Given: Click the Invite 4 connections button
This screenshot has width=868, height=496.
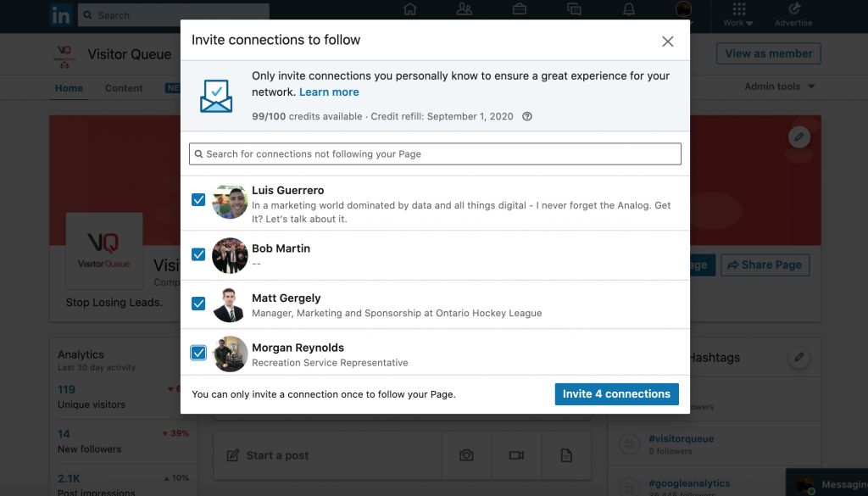Looking at the screenshot, I should 617,394.
